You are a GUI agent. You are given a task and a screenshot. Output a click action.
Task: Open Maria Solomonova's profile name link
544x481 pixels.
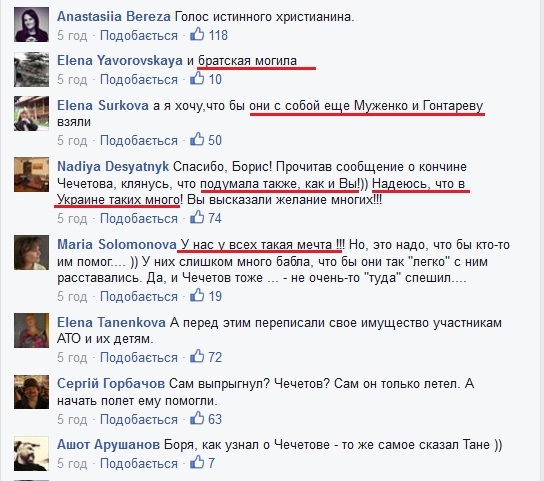click(117, 244)
